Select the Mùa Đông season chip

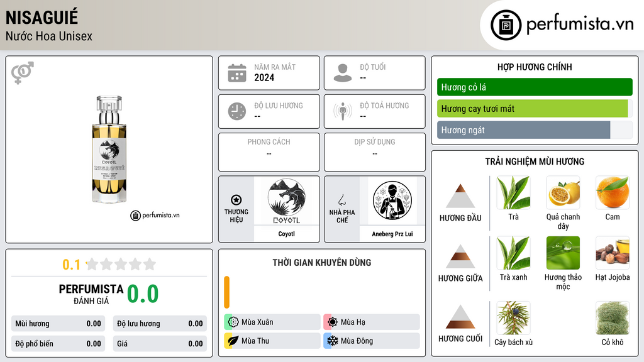(x=372, y=341)
